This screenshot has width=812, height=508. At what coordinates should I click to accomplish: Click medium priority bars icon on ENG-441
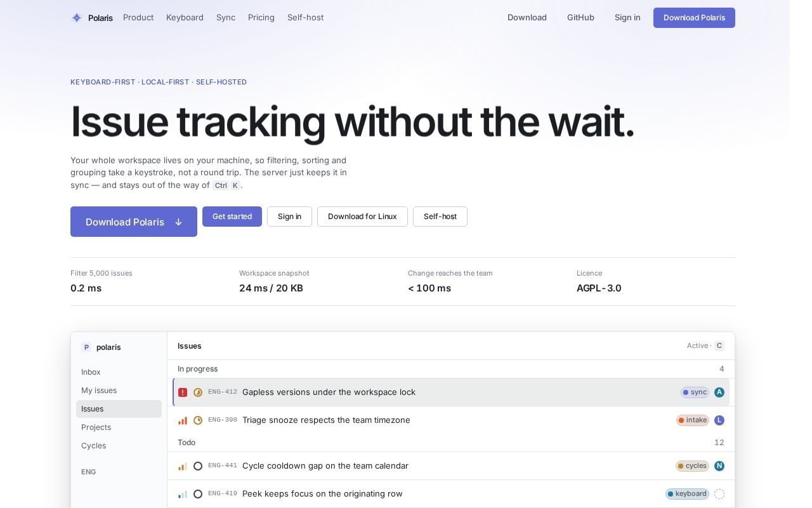(183, 466)
